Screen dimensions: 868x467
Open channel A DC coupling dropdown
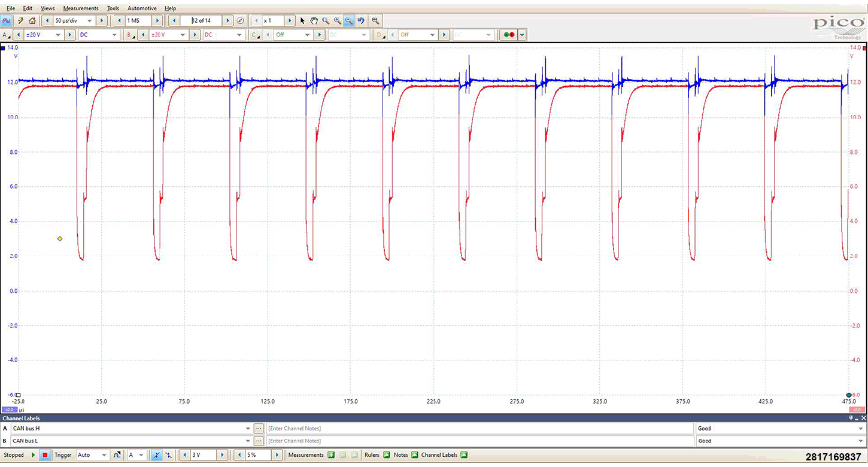point(114,35)
